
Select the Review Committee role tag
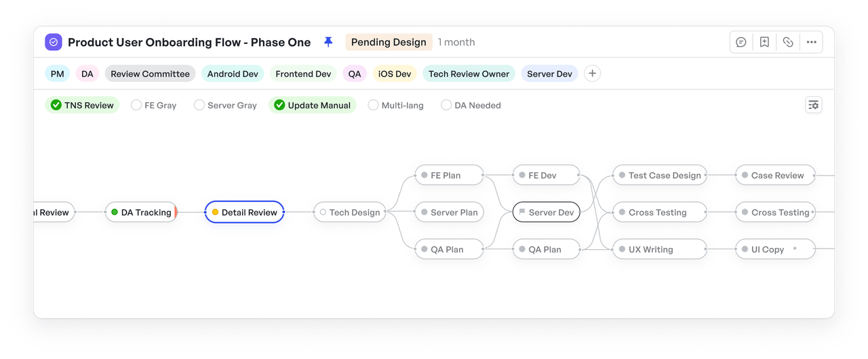pyautogui.click(x=150, y=74)
